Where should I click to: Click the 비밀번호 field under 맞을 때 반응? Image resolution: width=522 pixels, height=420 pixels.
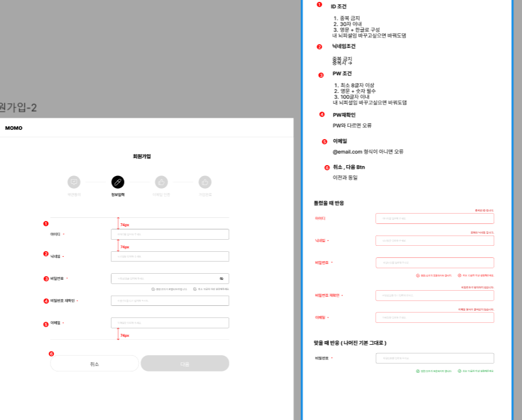tap(435, 359)
